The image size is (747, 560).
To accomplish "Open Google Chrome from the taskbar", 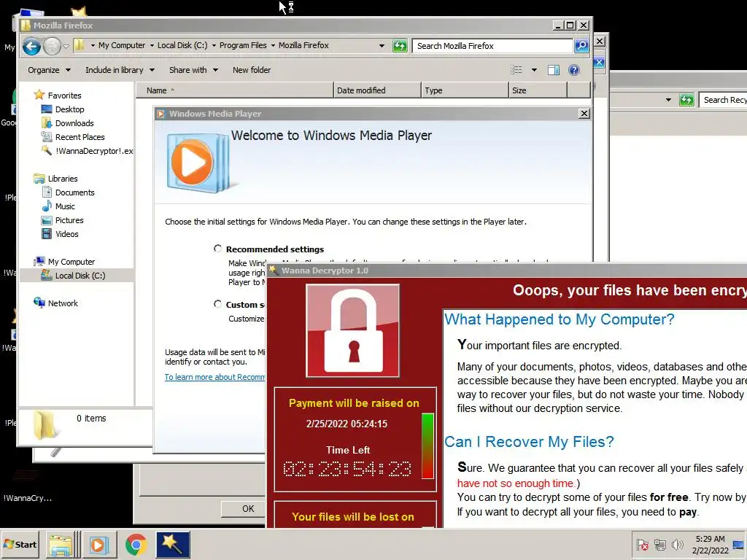I will pyautogui.click(x=136, y=545).
